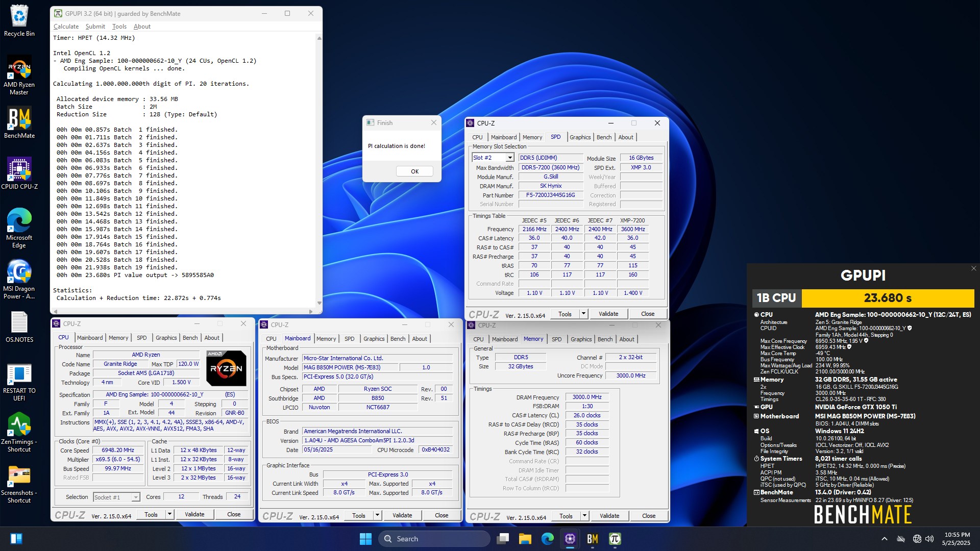Open Screenshots folder shortcut on desktop
980x551 pixels.
[19, 483]
